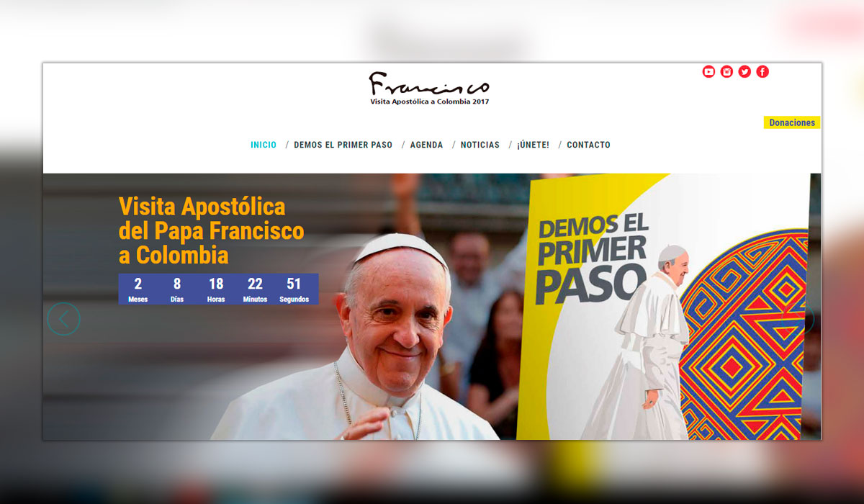864x504 pixels.
Task: Select the ¡ÚNETE! menu link
Action: (533, 145)
